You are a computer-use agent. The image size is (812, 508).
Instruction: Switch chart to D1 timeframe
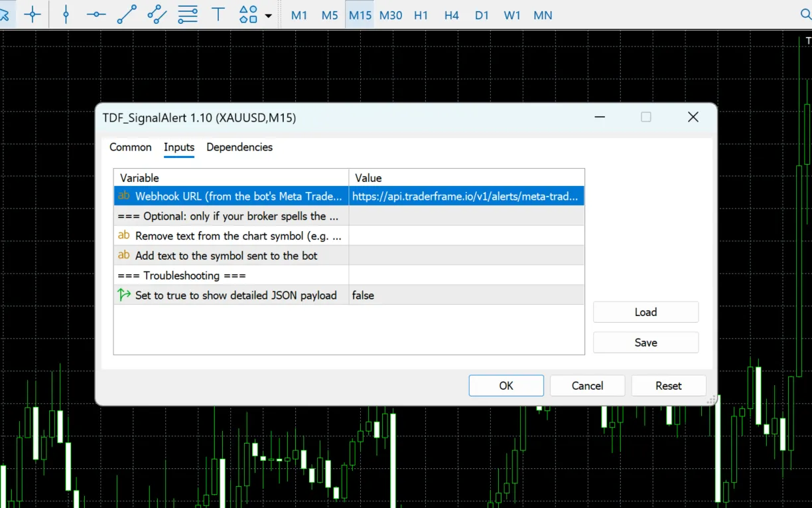(x=482, y=15)
